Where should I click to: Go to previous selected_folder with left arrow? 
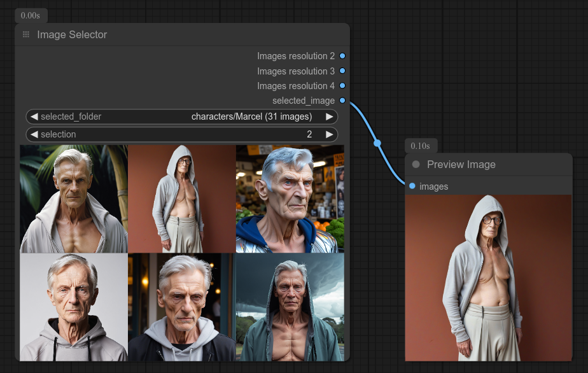(x=34, y=116)
